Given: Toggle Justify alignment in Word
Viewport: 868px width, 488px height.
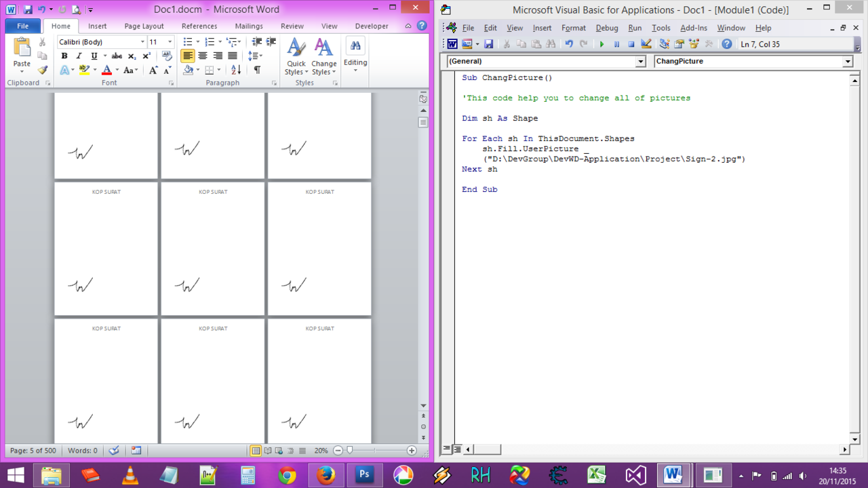Looking at the screenshot, I should point(233,56).
